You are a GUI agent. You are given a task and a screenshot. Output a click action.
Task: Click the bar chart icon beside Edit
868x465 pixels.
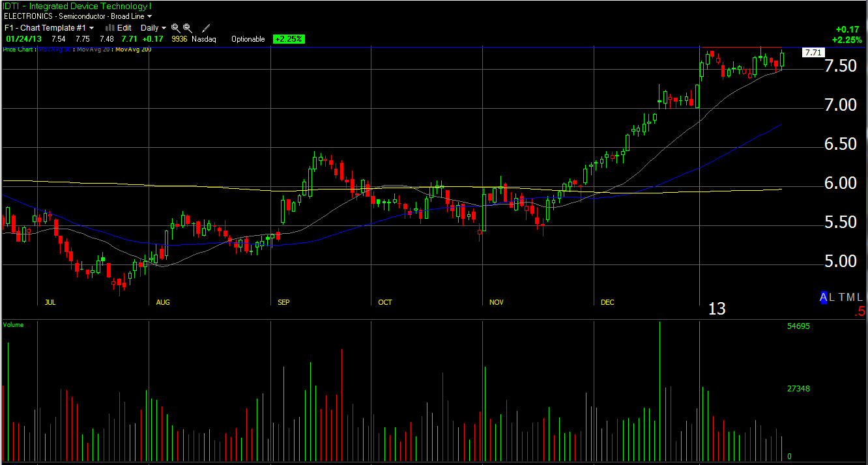point(110,28)
